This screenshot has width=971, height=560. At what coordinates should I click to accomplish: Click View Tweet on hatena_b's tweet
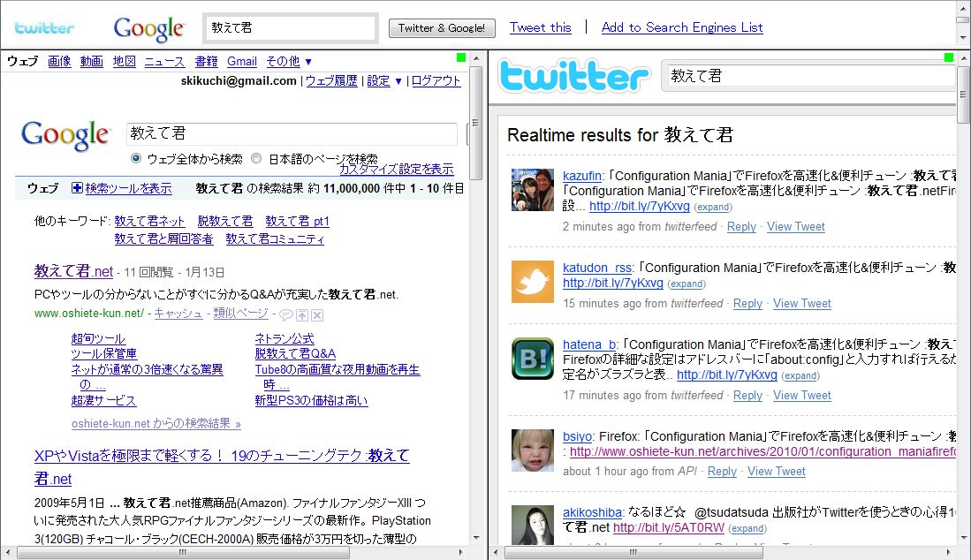click(x=802, y=396)
